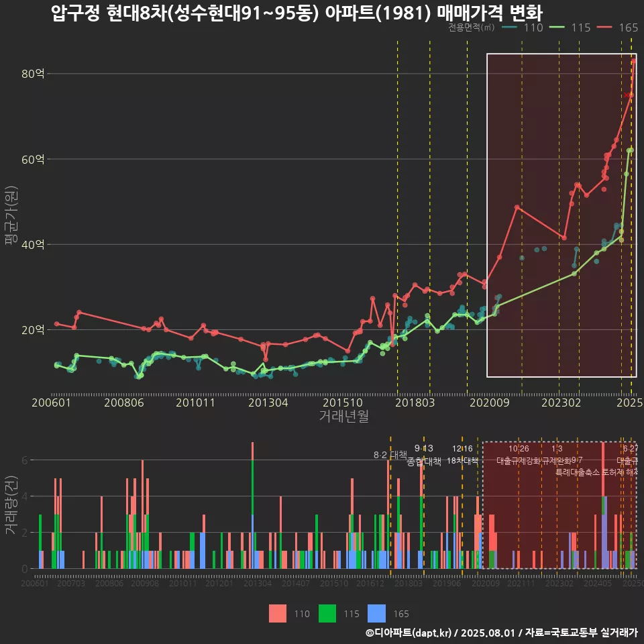Click the 60억 y-axis label
Screen dimensions: 644x644
33,159
